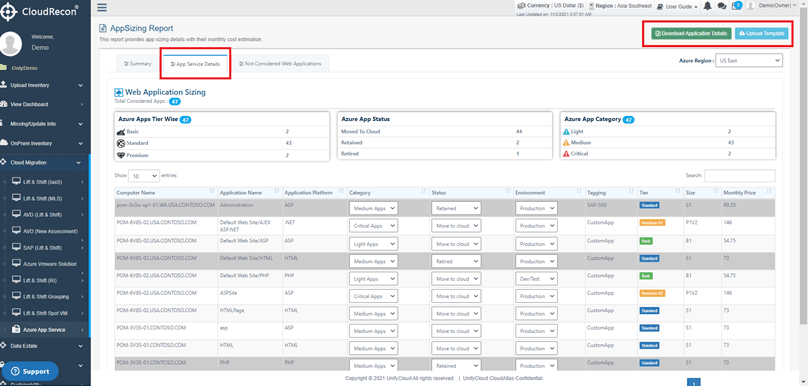Screen dimensions: 808x386
Task: Open Status dropdown for Administration row
Action: pos(456,208)
